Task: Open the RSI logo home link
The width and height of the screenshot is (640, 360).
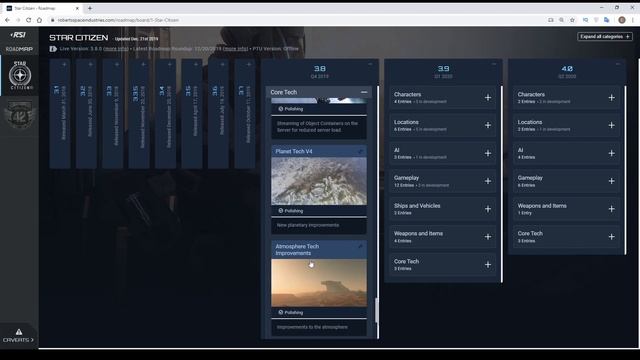Action: (x=18, y=35)
